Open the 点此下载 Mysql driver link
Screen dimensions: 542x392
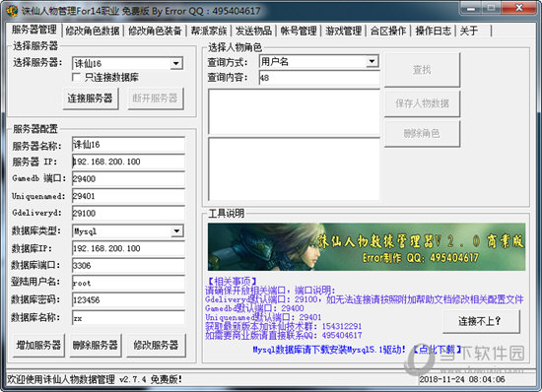tap(438, 350)
